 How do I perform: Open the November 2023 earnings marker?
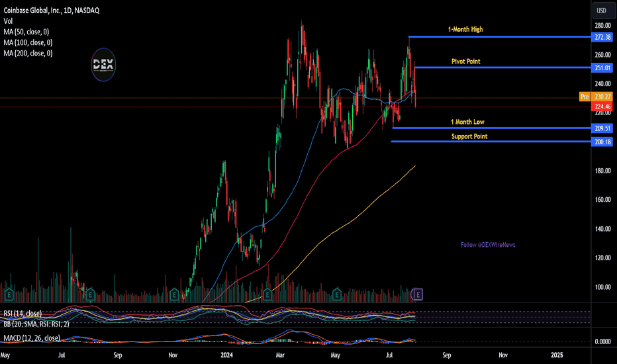(x=174, y=295)
